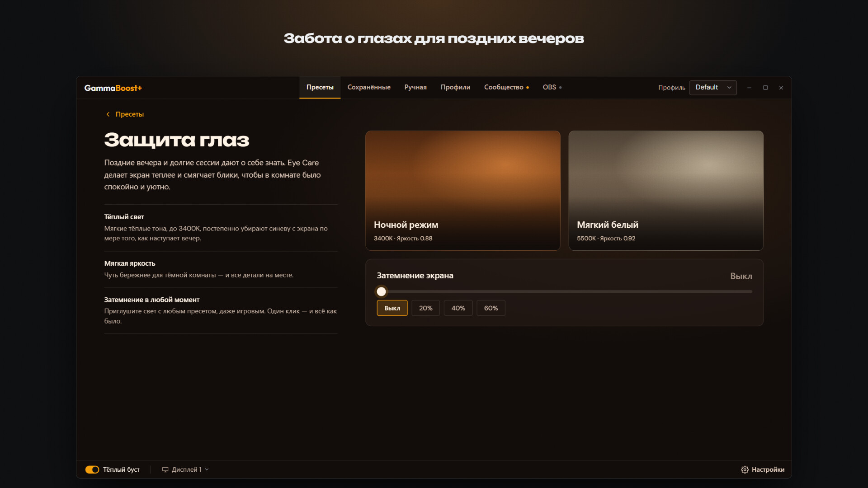Close the GammaBoost+ window
This screenshot has height=488, width=868.
781,88
